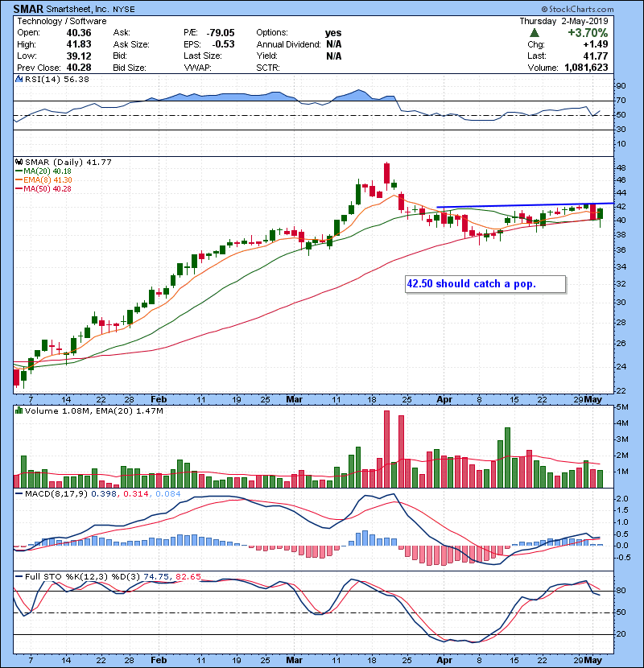Viewport: 644px width, 668px height.
Task: Click the 5M label on the volume axis
Action: pyautogui.click(x=622, y=407)
